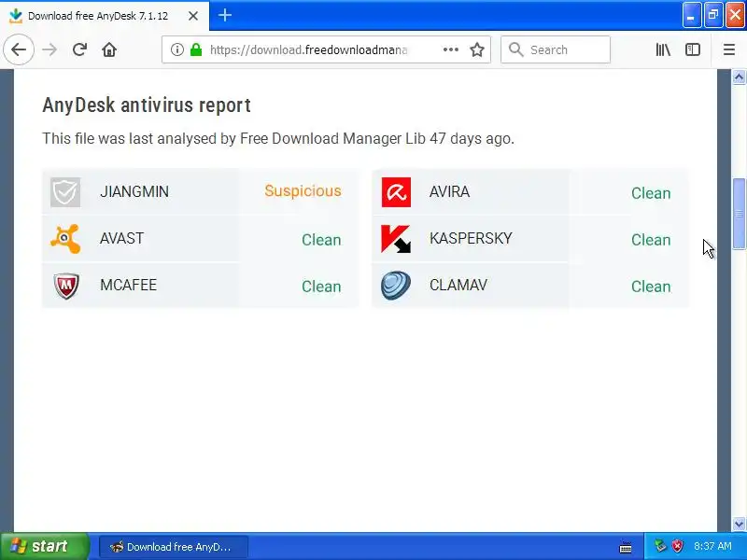Toggle the sidebar view icon

coord(692,49)
